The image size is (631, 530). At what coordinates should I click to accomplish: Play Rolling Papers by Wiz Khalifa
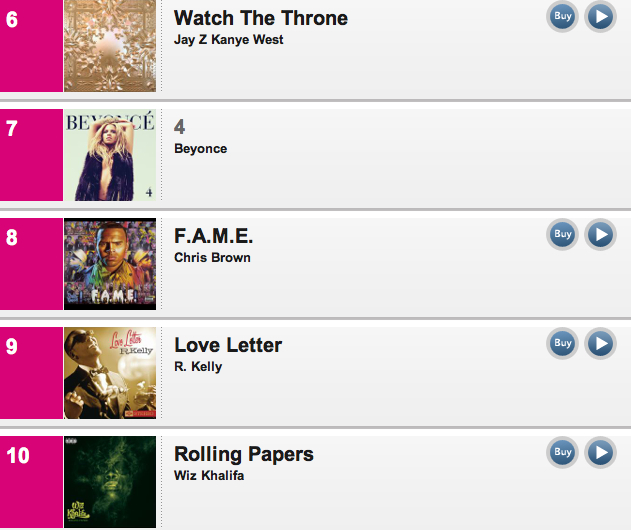600,453
